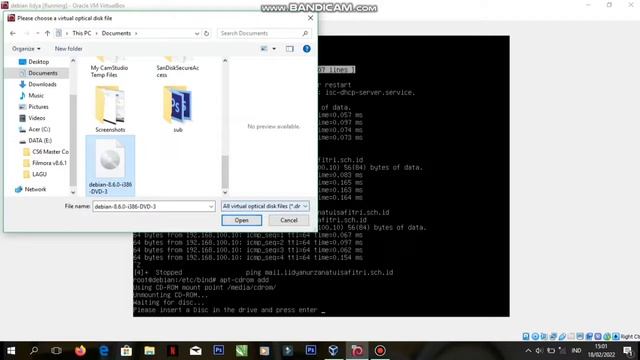Image resolution: width=640 pixels, height=360 pixels.
Task: Click the Open button
Action: [242, 220]
